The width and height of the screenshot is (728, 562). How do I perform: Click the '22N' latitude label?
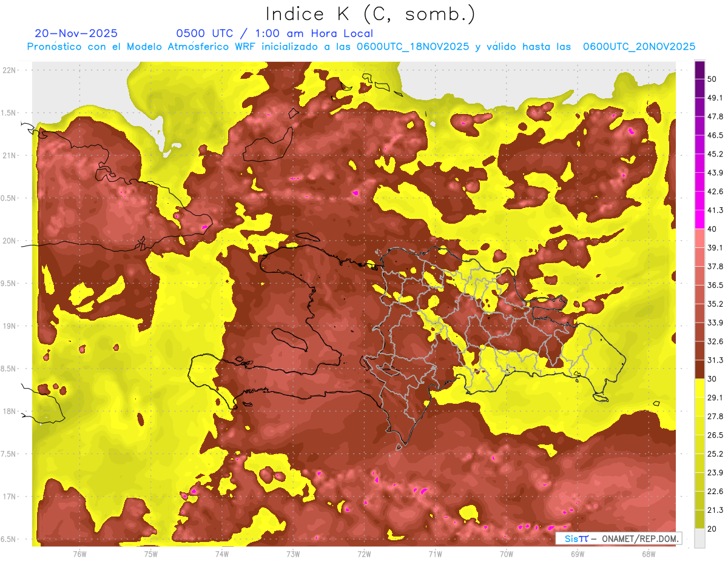(x=10, y=70)
